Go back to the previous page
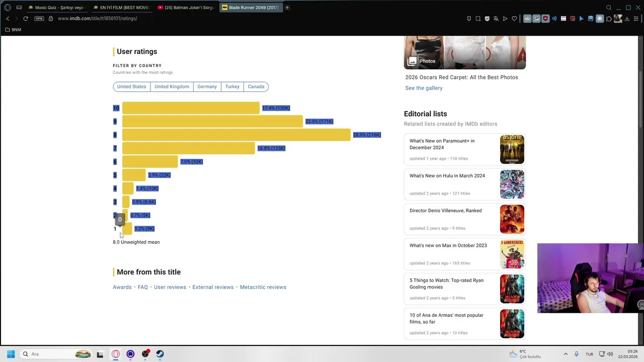 [8, 19]
